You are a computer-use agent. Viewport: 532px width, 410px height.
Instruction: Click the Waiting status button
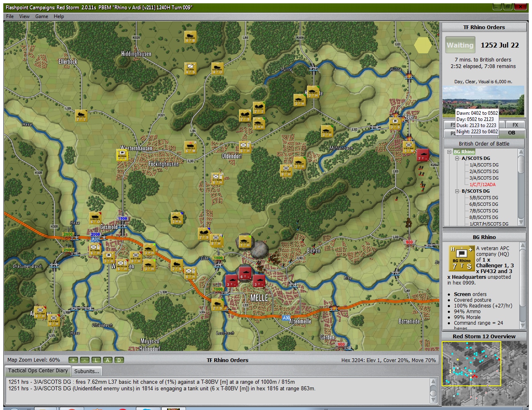click(x=460, y=45)
